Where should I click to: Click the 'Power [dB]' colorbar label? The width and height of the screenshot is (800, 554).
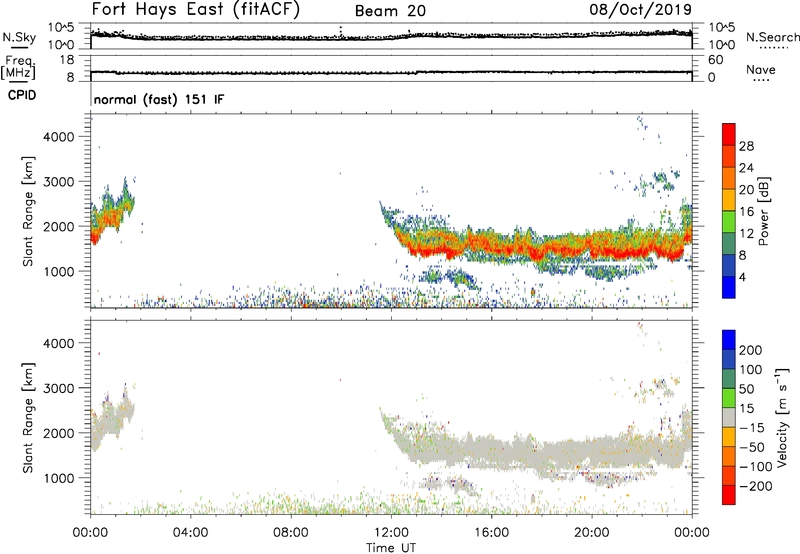coord(763,211)
